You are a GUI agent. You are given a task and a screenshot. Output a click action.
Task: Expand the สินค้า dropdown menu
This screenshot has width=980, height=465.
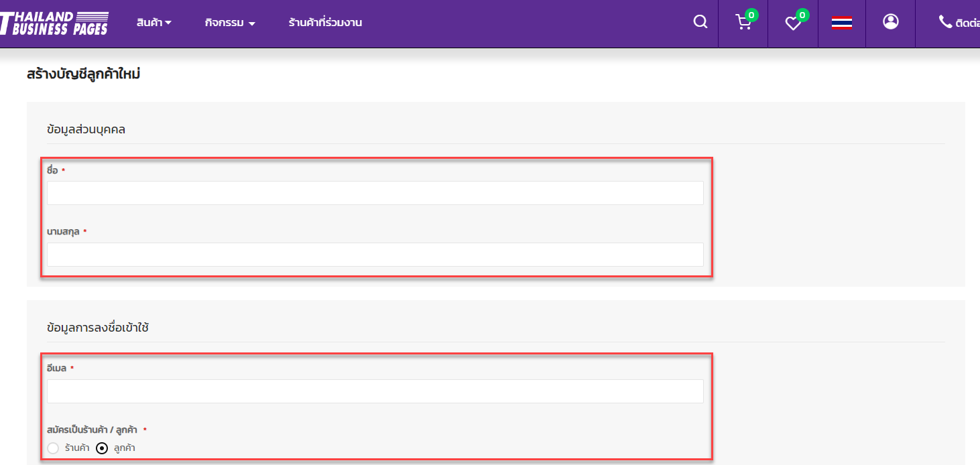[x=154, y=23]
